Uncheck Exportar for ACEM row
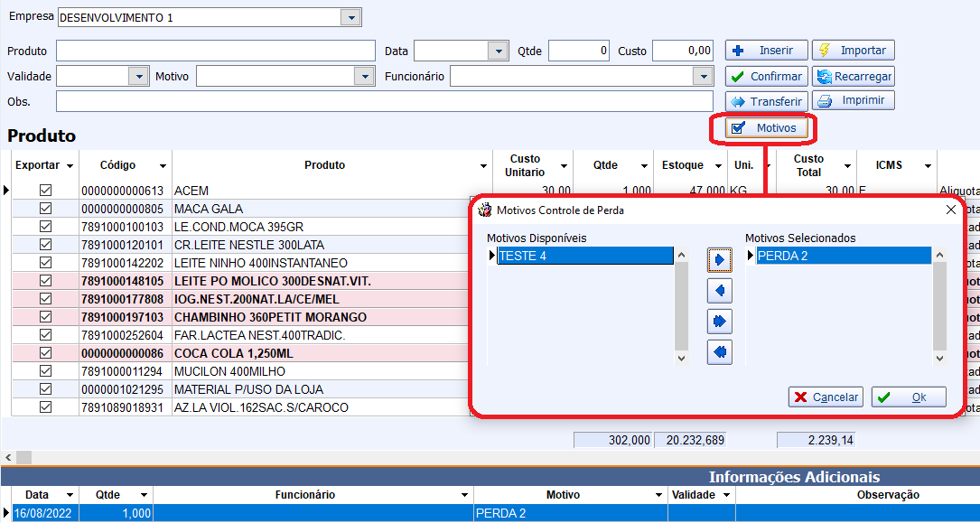The height and width of the screenshot is (523, 980). pyautogui.click(x=45, y=191)
